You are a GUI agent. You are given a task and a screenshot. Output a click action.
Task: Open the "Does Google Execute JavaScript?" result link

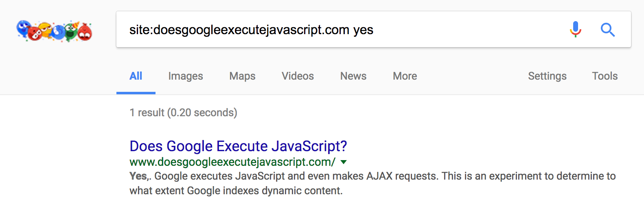pos(238,146)
